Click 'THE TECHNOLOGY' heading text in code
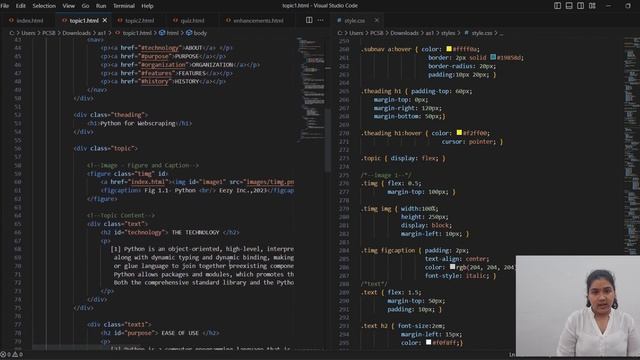This screenshot has height=360, width=640. pyautogui.click(x=196, y=232)
